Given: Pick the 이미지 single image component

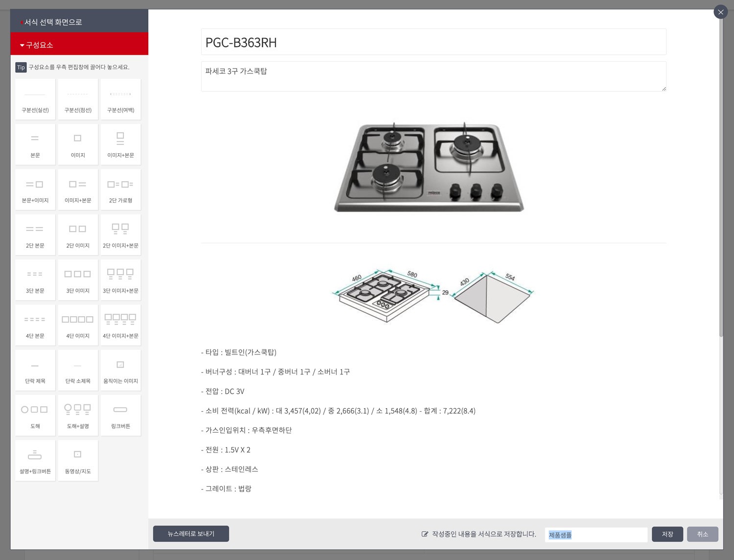Looking at the screenshot, I should [x=78, y=144].
